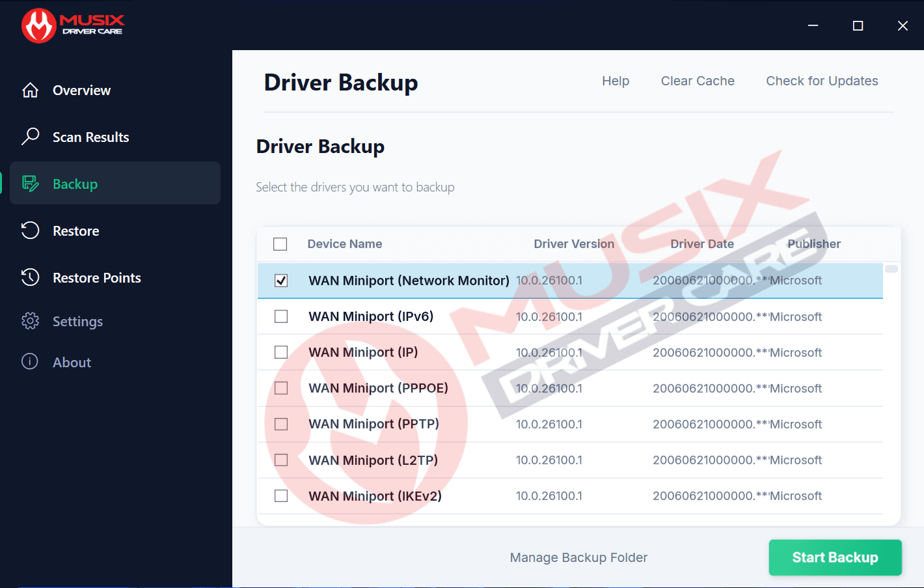Click the Restore arrow icon
The image size is (924, 588).
click(x=30, y=231)
